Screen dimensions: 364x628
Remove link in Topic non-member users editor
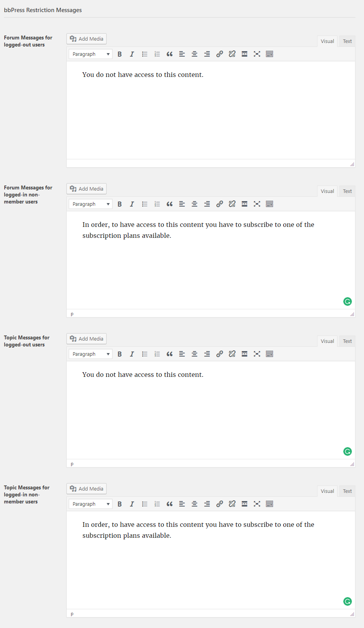tap(232, 504)
